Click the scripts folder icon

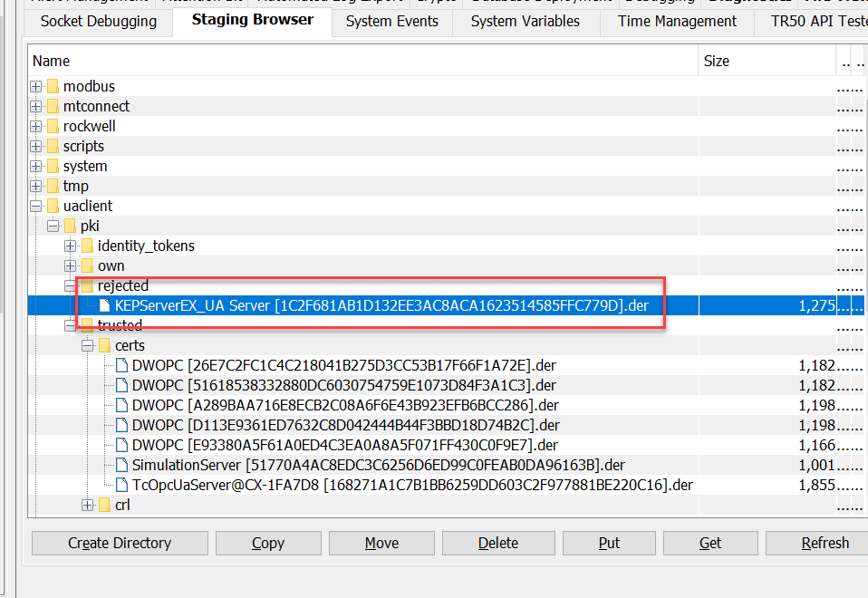(x=53, y=146)
